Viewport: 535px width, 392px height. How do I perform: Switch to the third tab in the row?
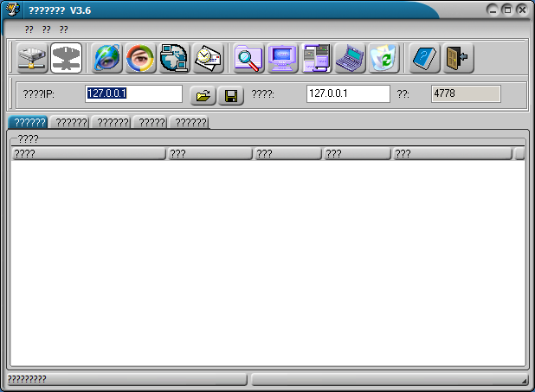(112, 123)
